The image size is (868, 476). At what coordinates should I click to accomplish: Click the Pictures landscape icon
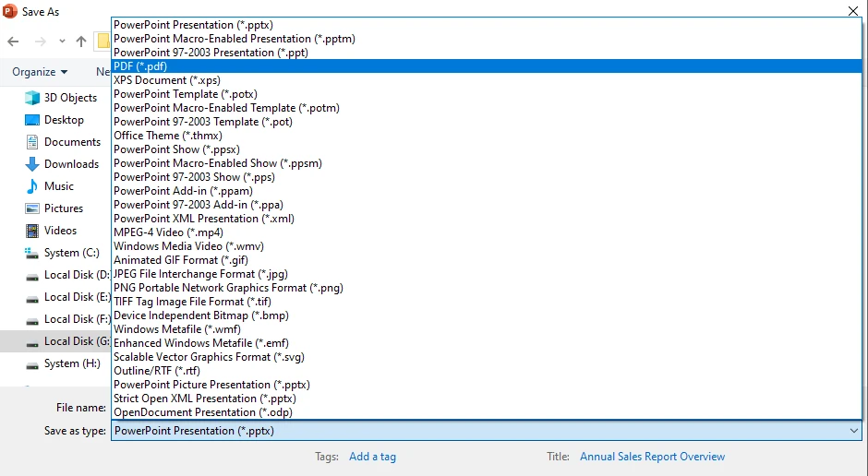click(x=32, y=208)
